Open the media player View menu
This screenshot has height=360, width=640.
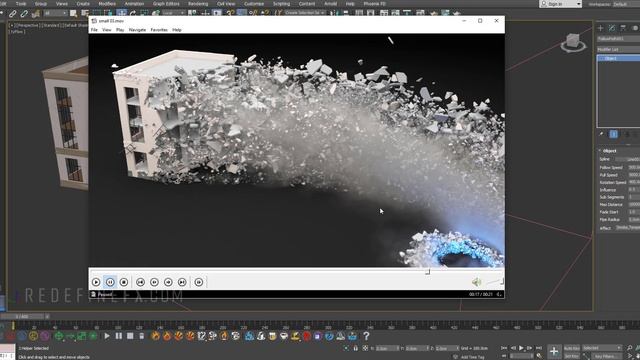(107, 30)
